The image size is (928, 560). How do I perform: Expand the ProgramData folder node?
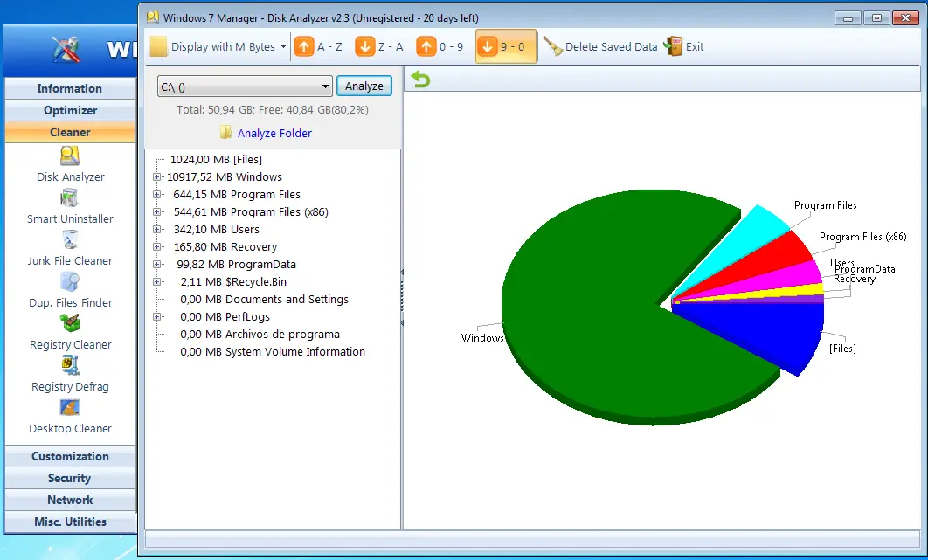click(x=156, y=264)
